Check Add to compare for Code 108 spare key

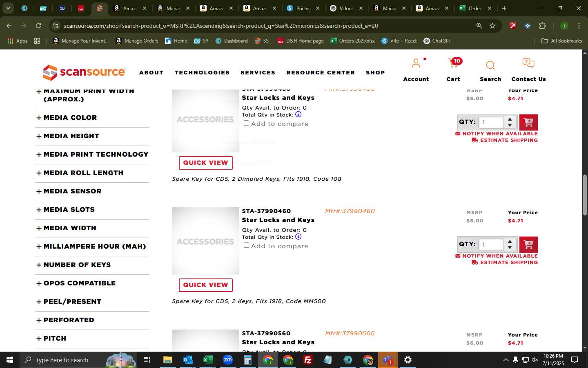click(x=246, y=123)
